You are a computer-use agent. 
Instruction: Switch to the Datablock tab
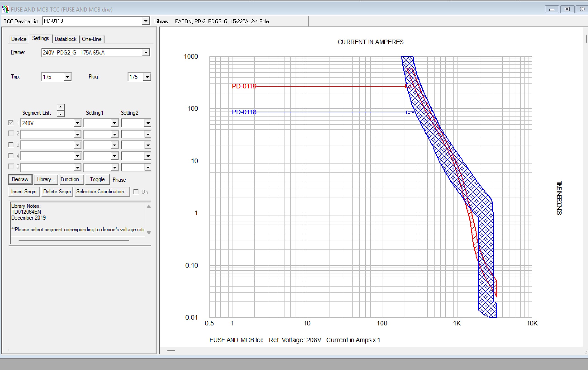tap(65, 39)
